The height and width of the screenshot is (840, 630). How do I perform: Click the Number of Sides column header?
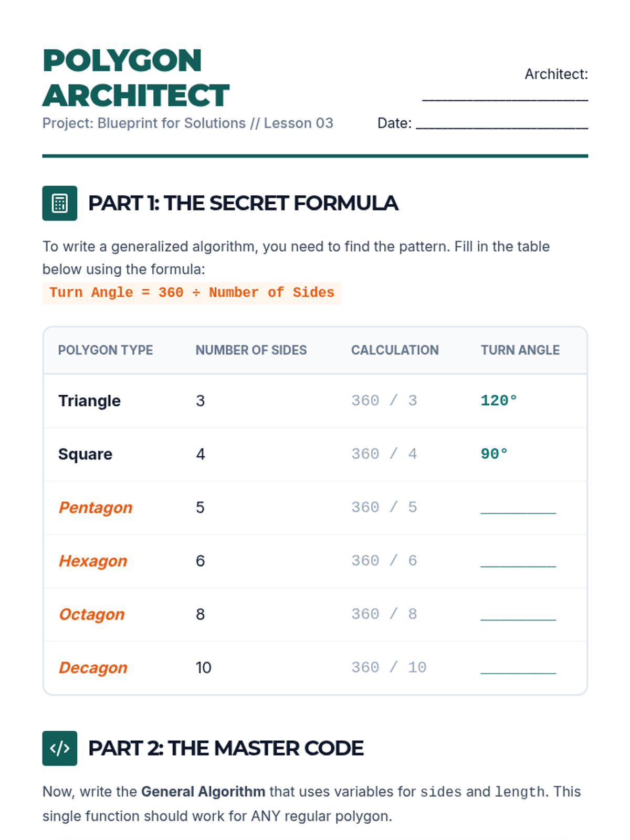pos(251,350)
